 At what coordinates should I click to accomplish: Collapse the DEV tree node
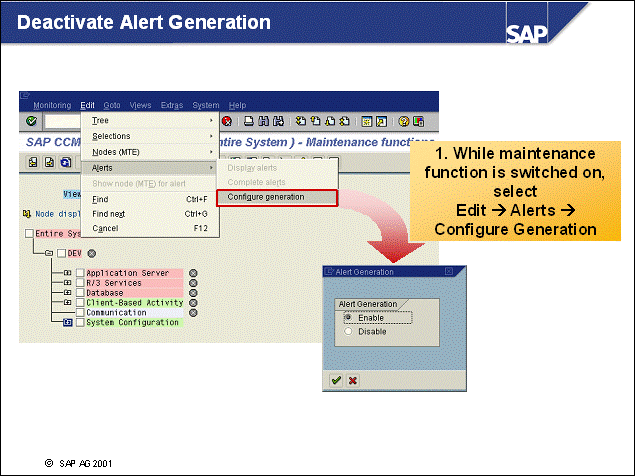47,253
